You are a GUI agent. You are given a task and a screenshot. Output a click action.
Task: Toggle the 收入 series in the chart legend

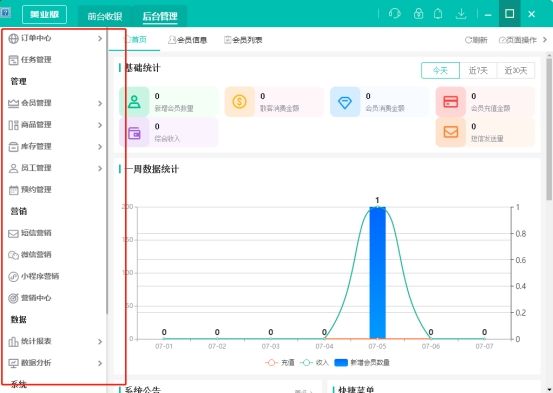click(x=315, y=363)
